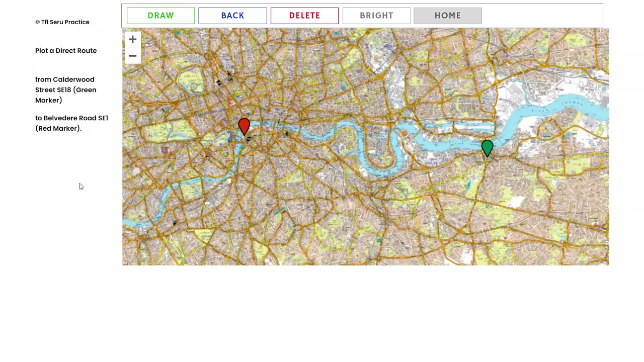Image resolution: width=644 pixels, height=362 pixels.
Task: Undo the last point with BACK
Action: tap(232, 16)
